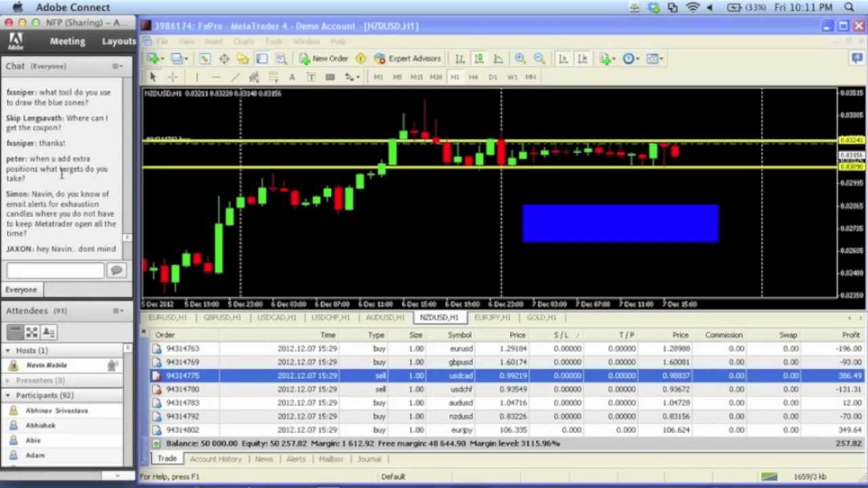The image size is (868, 488).
Task: Toggle the Navigator folder-star icon
Action: [x=243, y=58]
